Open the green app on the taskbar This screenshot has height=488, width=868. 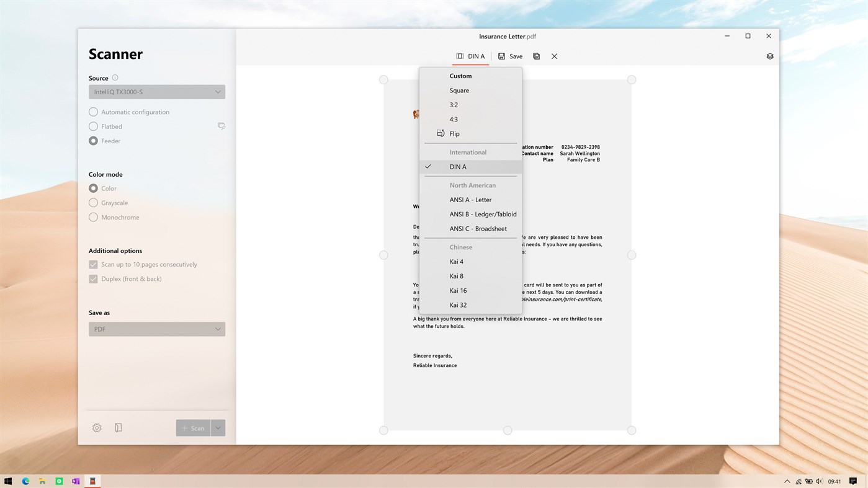point(59,481)
